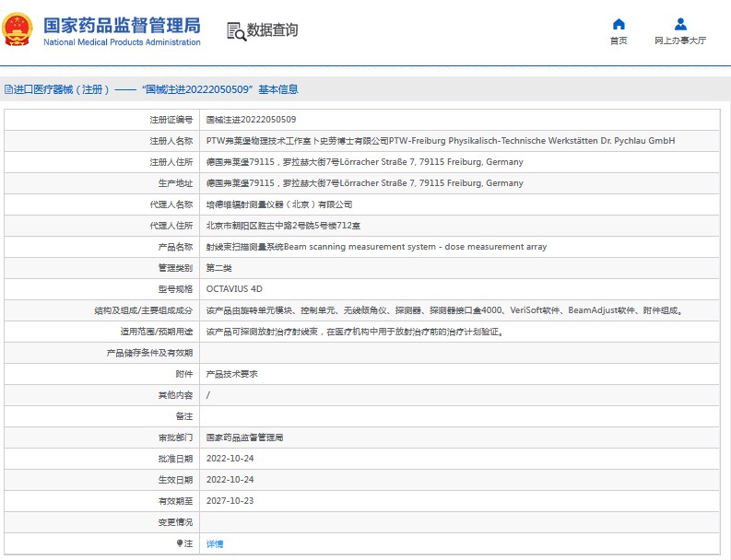Click registration number 国械注进20222050509 in table

[251, 120]
